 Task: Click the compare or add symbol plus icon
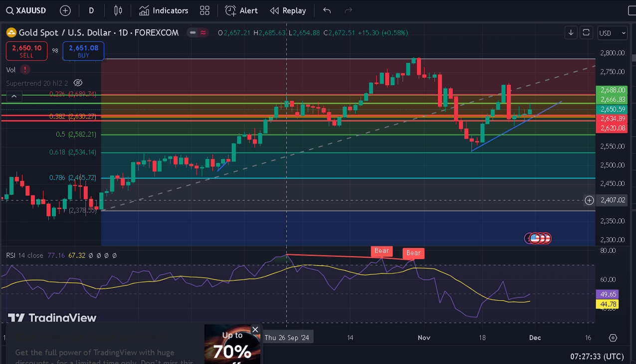point(65,10)
